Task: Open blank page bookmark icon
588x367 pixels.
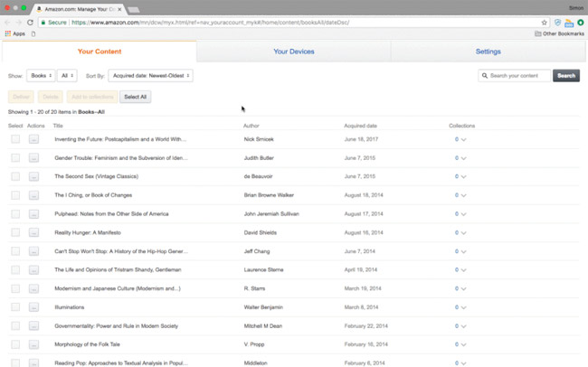Action: tap(33, 33)
